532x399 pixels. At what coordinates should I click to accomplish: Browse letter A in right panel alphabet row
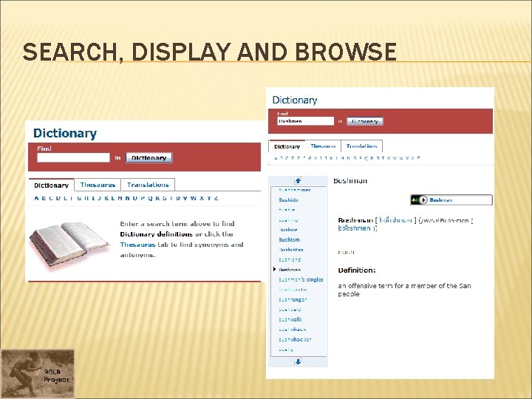click(276, 158)
